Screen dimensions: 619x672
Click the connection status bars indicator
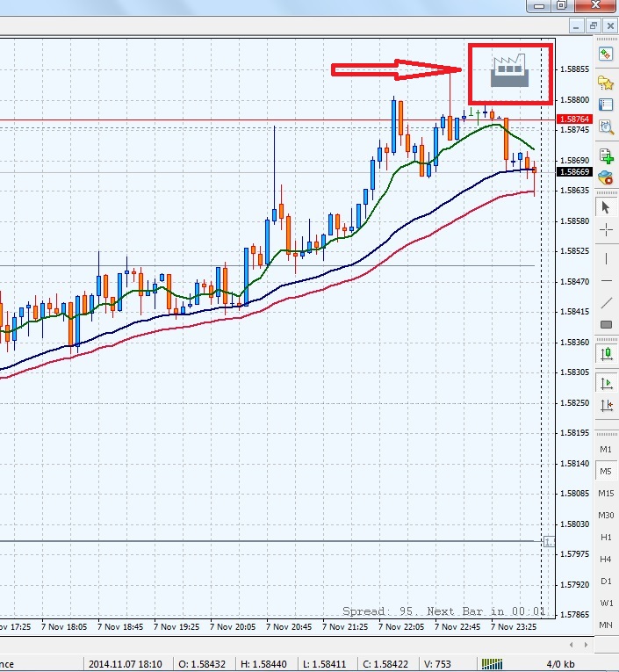pyautogui.click(x=492, y=664)
